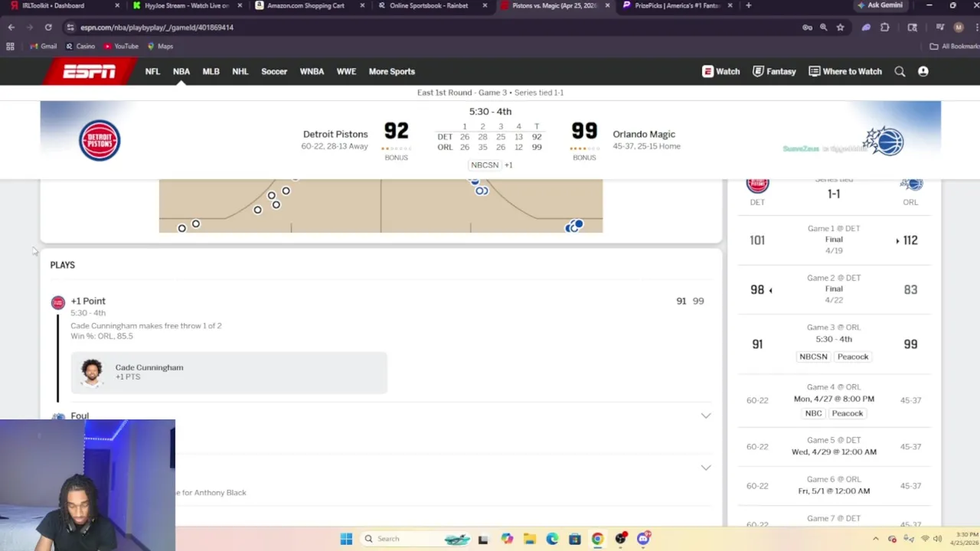
Task: Open Detroit Pistons team name link
Action: pos(335,134)
